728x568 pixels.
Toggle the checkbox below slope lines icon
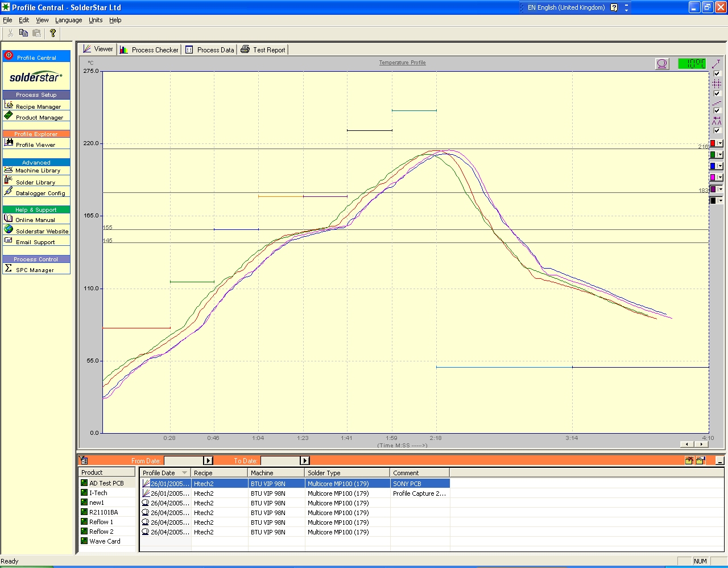coord(717,110)
